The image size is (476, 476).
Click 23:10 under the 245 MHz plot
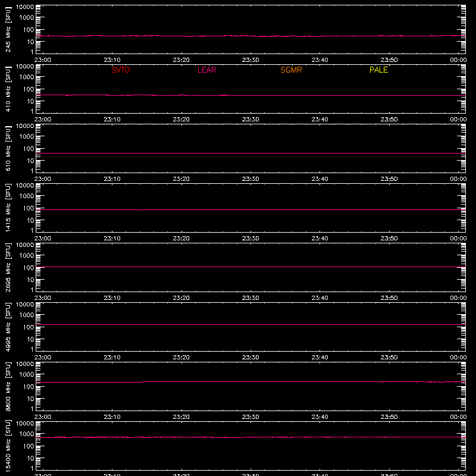(112, 60)
